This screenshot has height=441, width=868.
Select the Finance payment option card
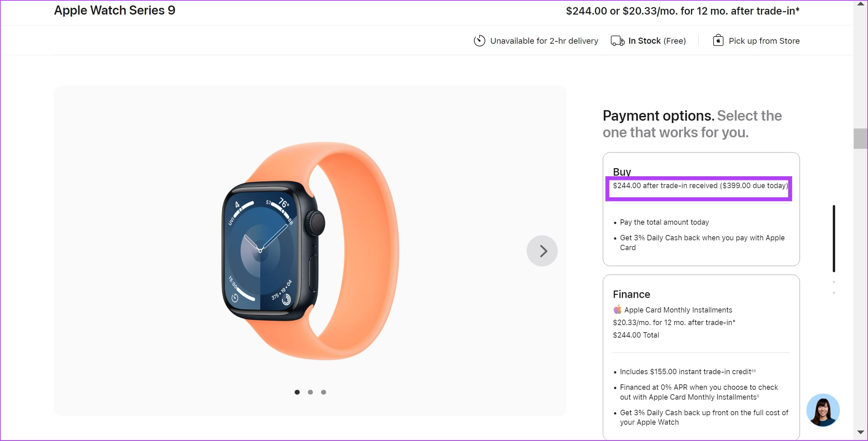(x=701, y=356)
